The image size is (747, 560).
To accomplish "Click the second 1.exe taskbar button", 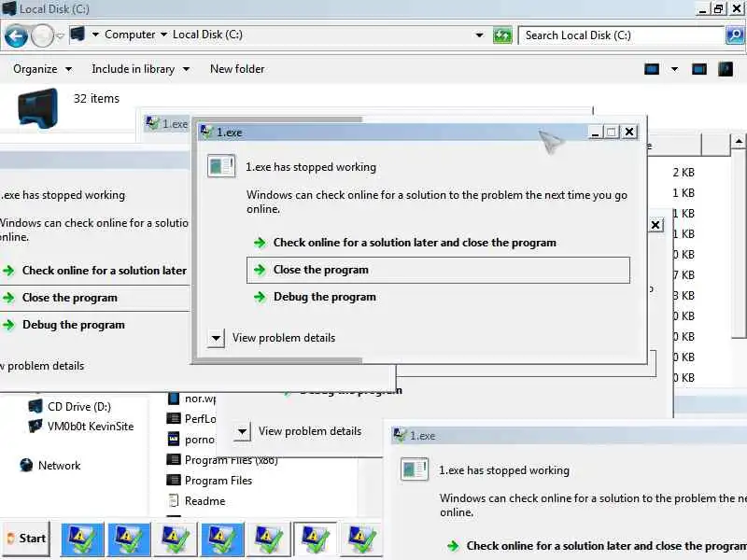I will [129, 539].
